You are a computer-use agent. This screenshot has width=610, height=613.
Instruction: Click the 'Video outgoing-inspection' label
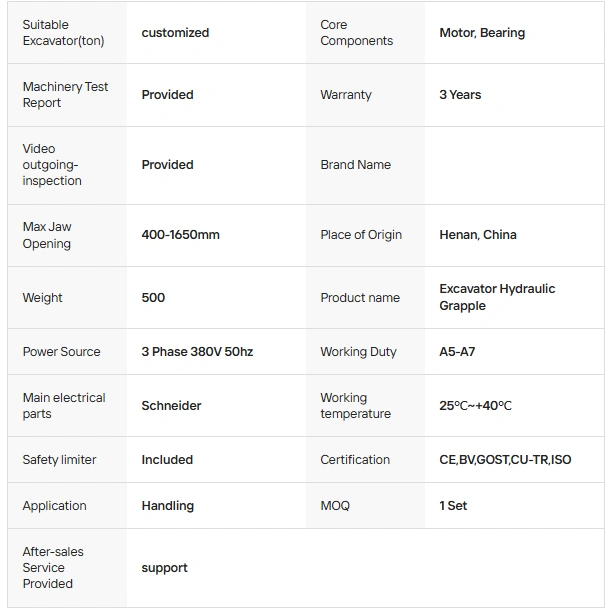[x=52, y=165]
